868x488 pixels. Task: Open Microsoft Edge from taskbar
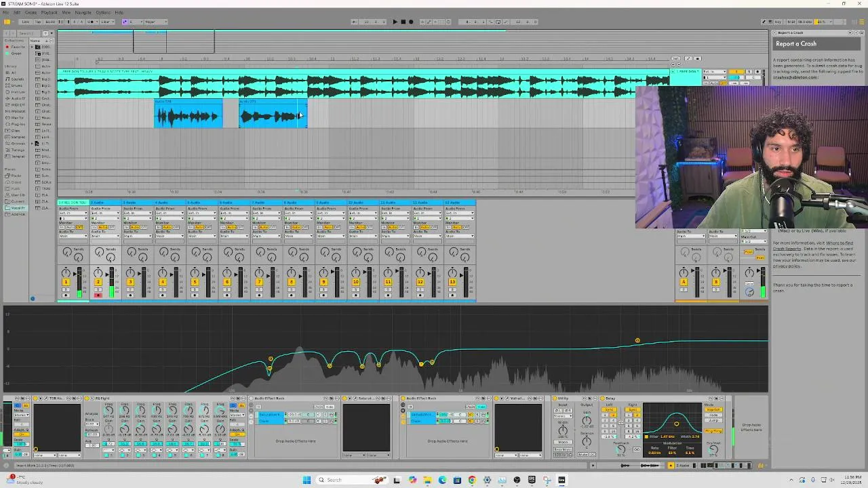[x=442, y=480]
